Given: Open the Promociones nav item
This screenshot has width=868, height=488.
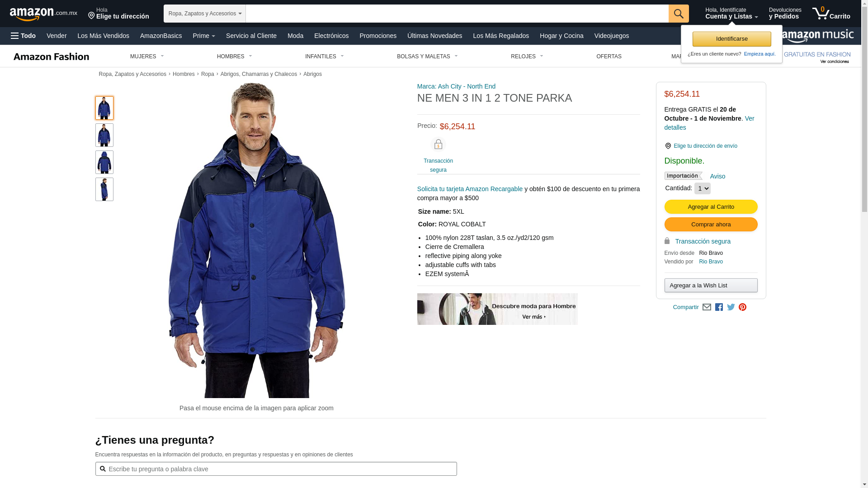Looking at the screenshot, I should coord(378,36).
